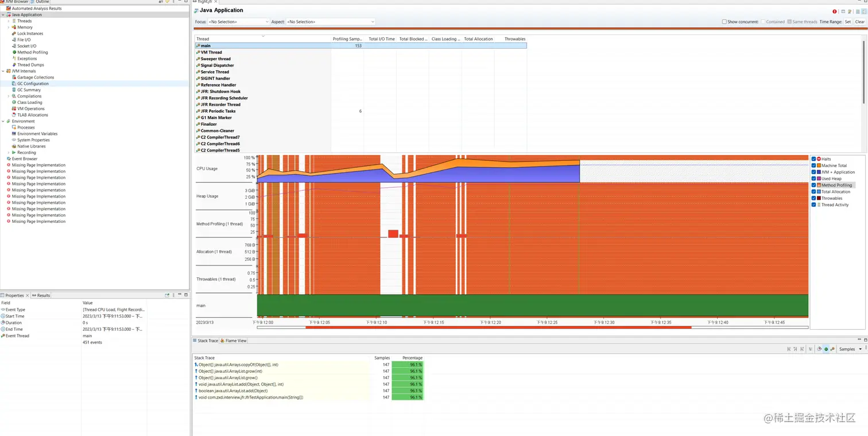The image size is (868, 436).
Task: Open the Aspect selection dropdown
Action: pos(331,22)
